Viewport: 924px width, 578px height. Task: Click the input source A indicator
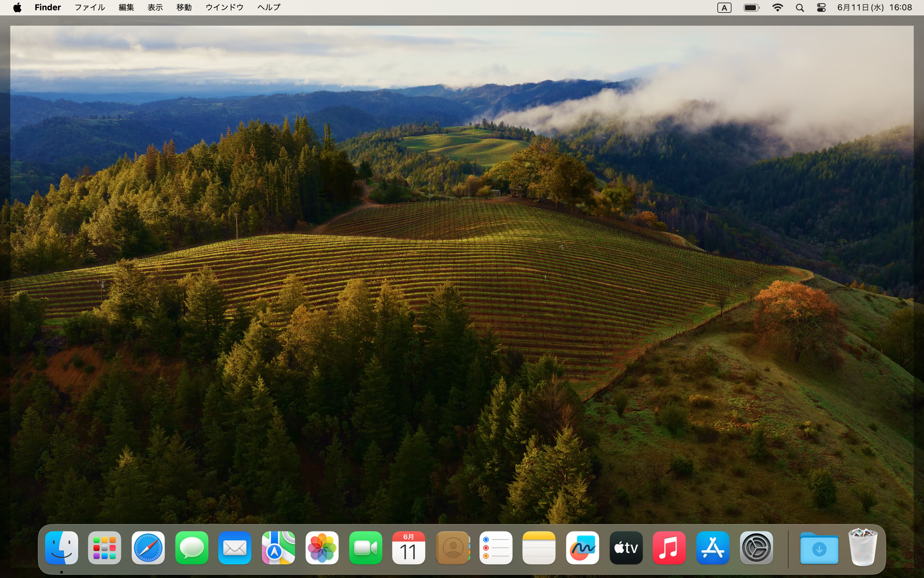[x=724, y=8]
